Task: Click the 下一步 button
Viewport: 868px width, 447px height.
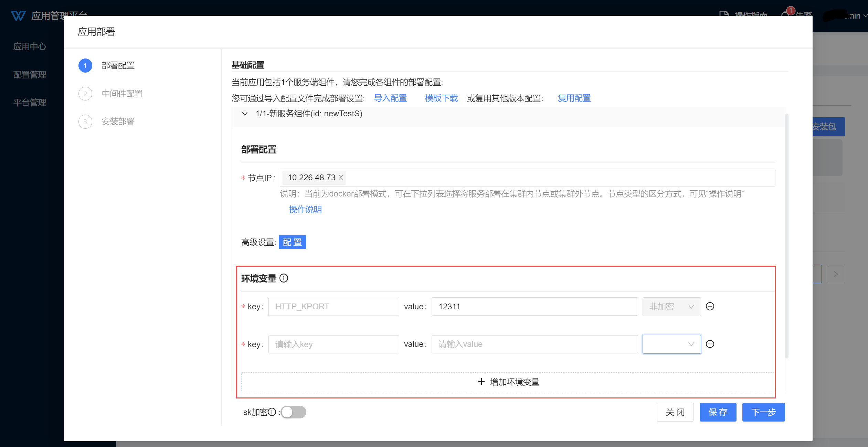Action: (763, 412)
